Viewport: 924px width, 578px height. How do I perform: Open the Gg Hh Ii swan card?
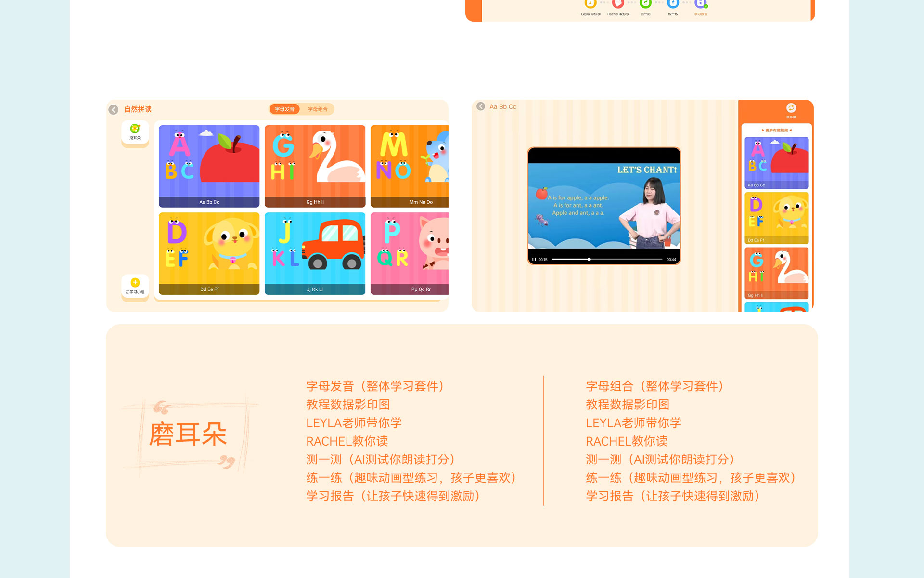click(x=315, y=166)
